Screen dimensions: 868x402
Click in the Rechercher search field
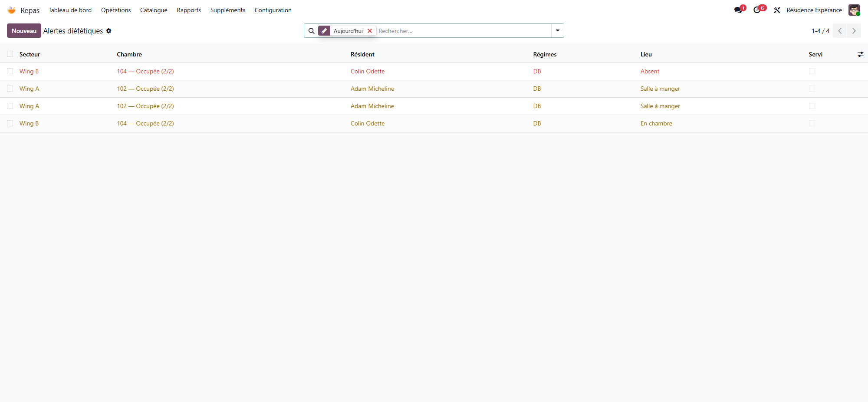(x=464, y=31)
